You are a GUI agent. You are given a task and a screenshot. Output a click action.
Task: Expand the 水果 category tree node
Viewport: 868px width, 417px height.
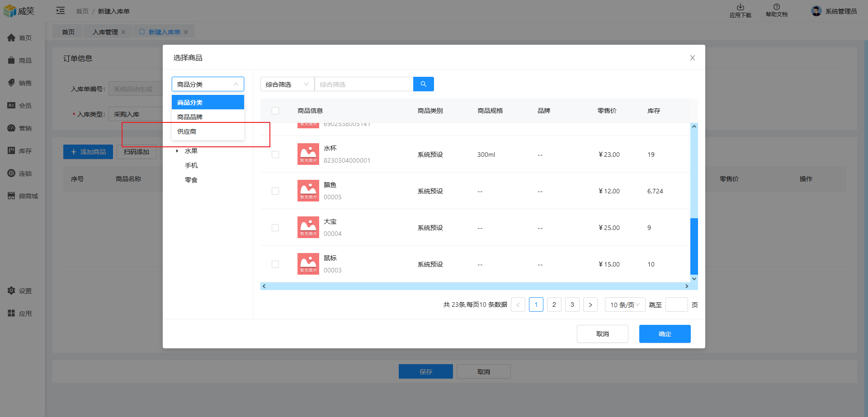pyautogui.click(x=177, y=151)
